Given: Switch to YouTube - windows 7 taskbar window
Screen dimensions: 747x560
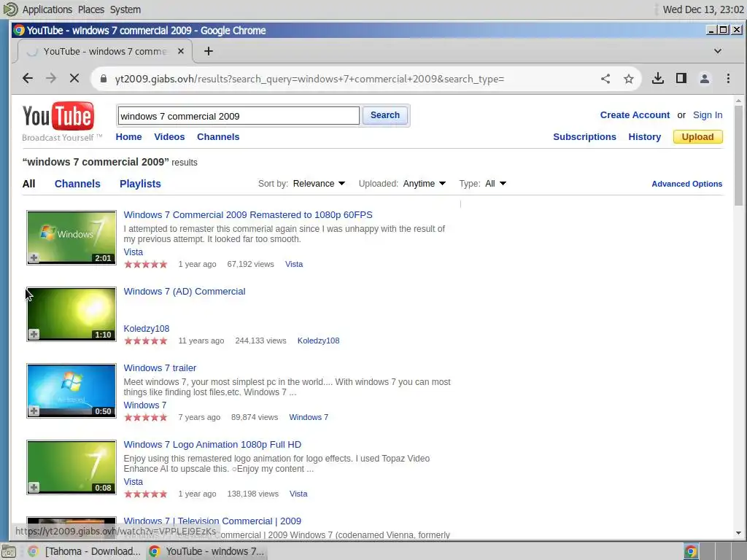Looking at the screenshot, I should [206, 551].
